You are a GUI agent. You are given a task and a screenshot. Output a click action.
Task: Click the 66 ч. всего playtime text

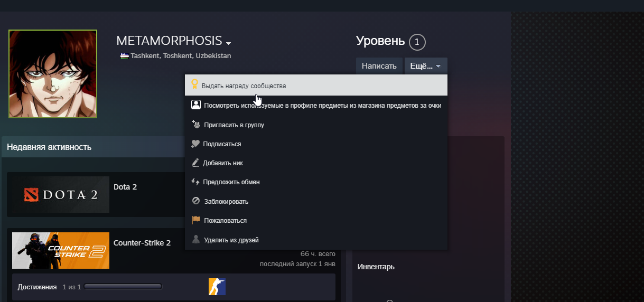click(x=318, y=253)
